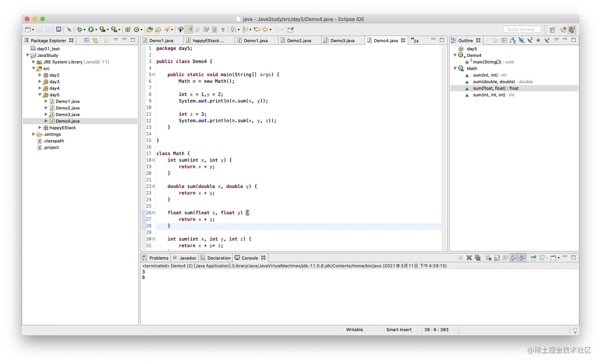Toggle Hide Static Members in Outline
The image size is (601, 364).
point(530,40)
